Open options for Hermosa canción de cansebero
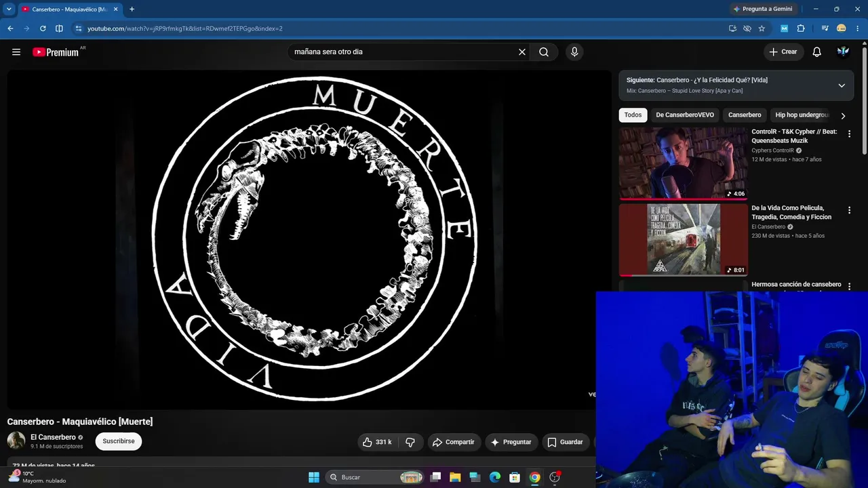Image resolution: width=868 pixels, height=488 pixels. point(849,286)
